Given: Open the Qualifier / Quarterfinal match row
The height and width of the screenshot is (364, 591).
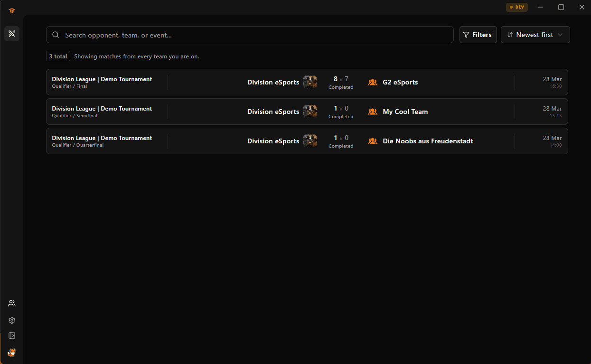Looking at the screenshot, I should click(x=307, y=141).
